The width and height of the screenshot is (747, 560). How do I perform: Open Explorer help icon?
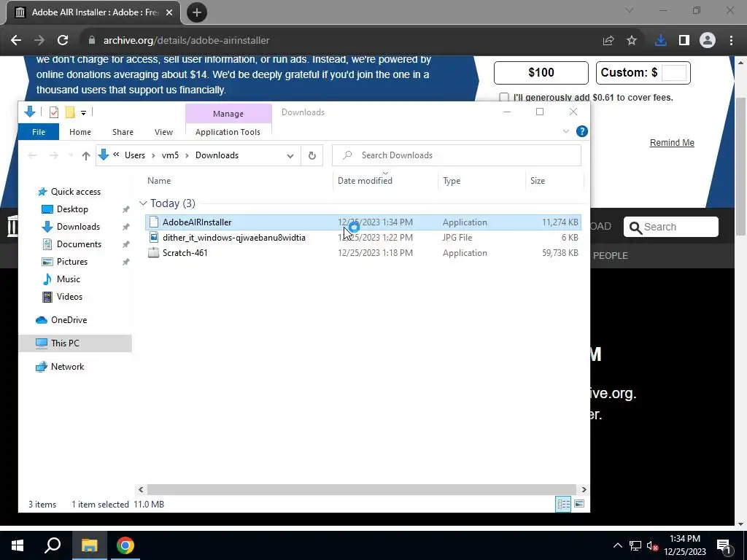[581, 131]
